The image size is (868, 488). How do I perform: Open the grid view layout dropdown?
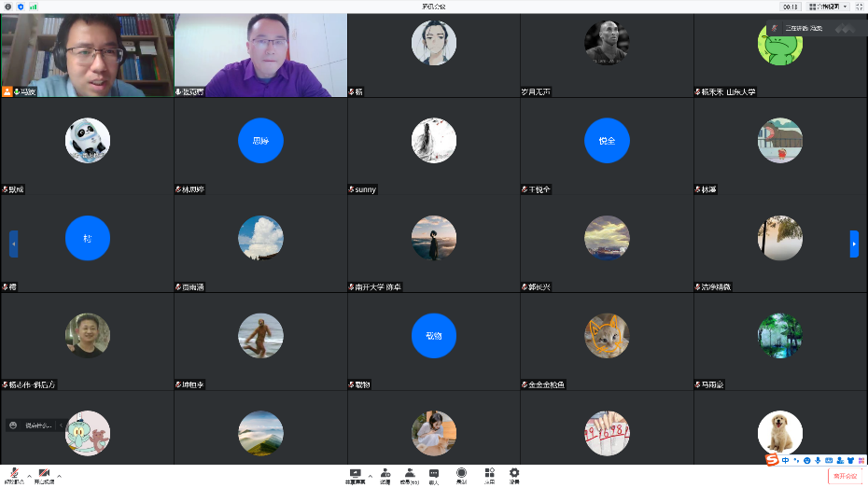tap(827, 7)
